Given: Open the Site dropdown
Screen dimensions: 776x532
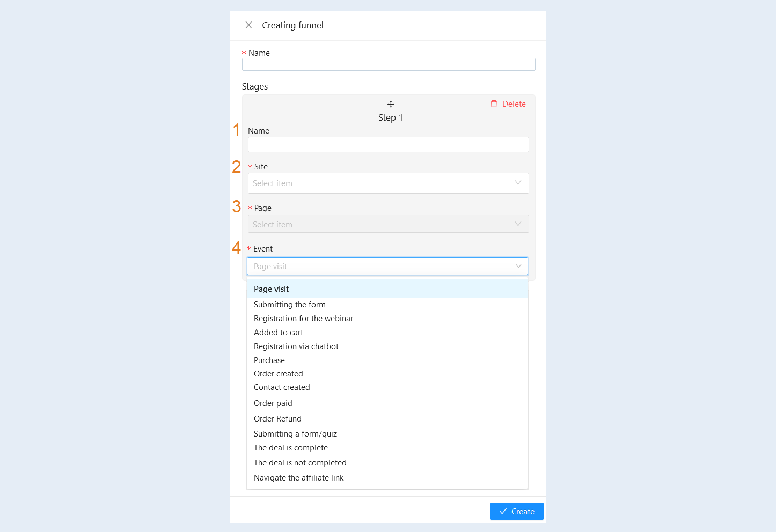Looking at the screenshot, I should pos(389,183).
